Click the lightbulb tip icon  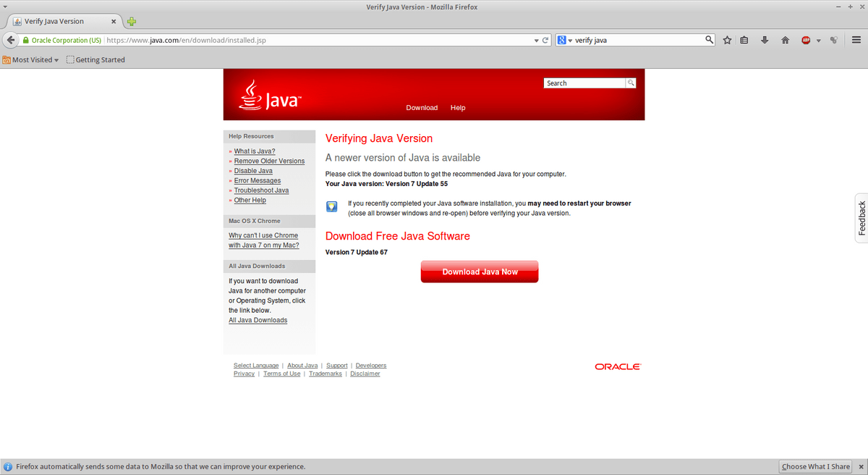click(332, 206)
